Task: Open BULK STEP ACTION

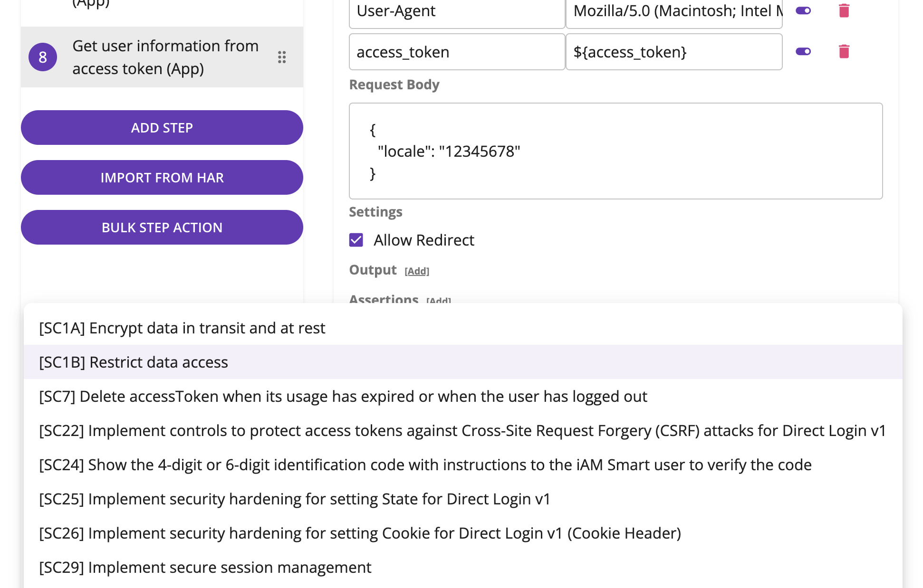Action: pyautogui.click(x=162, y=227)
